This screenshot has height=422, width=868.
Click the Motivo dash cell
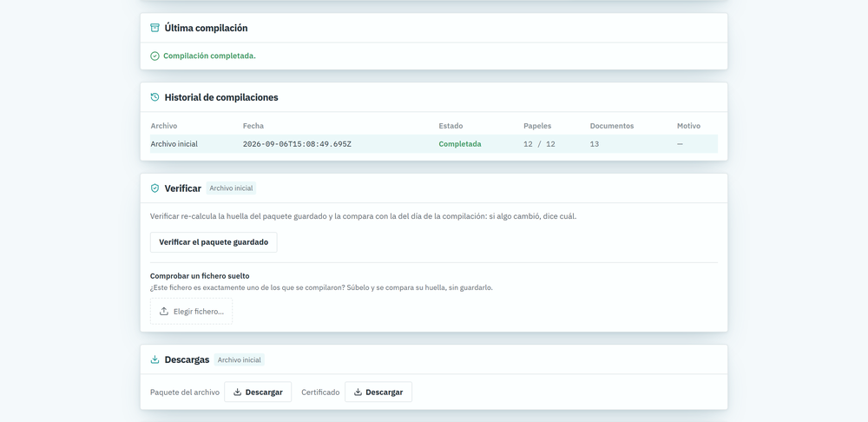tap(680, 144)
